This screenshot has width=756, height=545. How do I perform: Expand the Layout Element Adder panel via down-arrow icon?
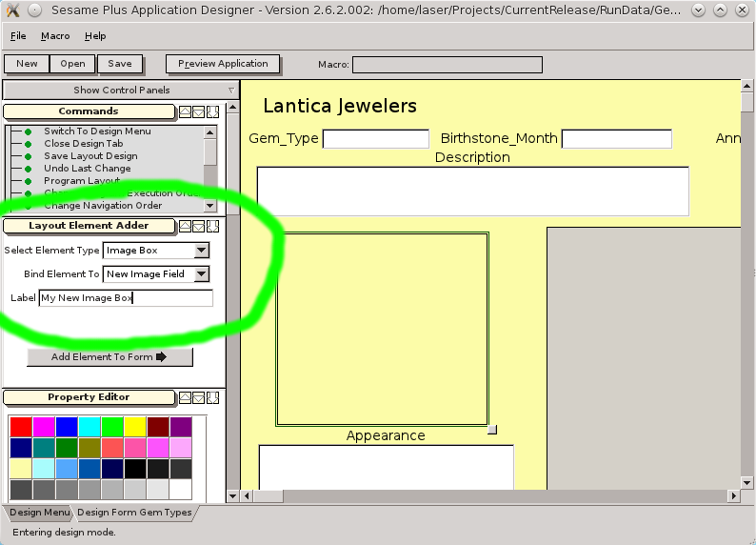(x=199, y=226)
